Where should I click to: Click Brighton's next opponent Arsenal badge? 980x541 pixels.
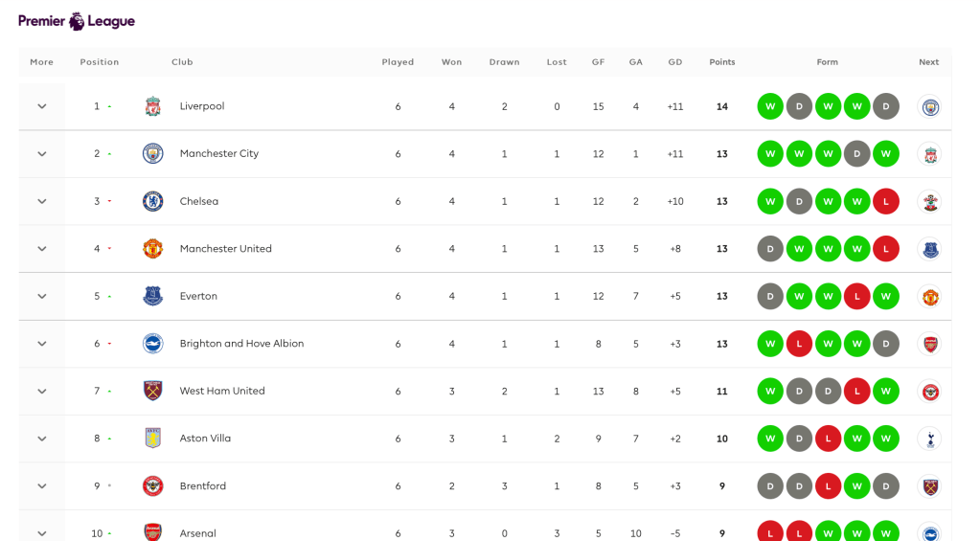click(928, 344)
